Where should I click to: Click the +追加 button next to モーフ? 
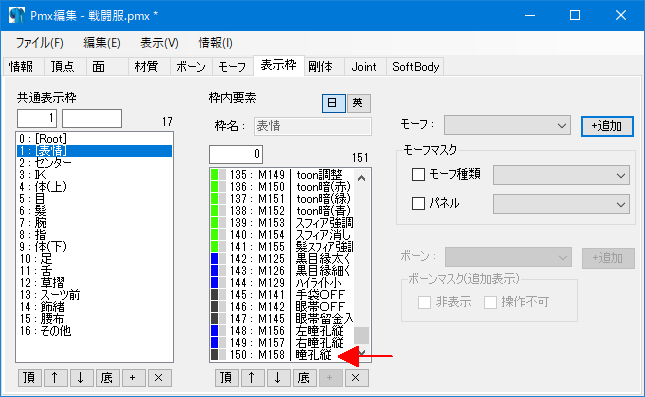[607, 126]
